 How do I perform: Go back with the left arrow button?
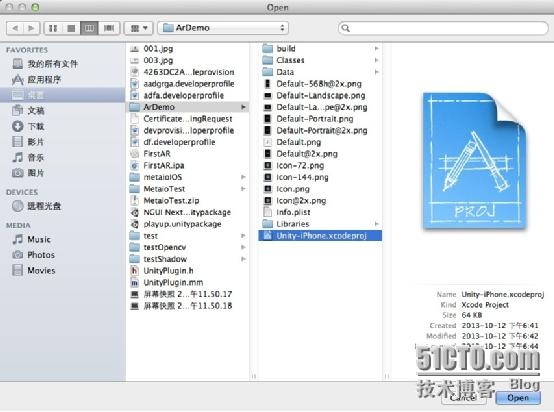click(15, 28)
